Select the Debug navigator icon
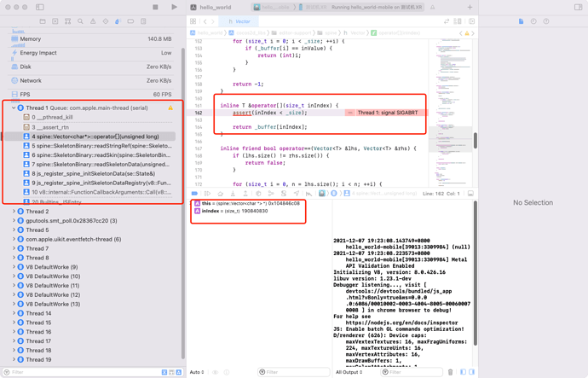 [118, 21]
